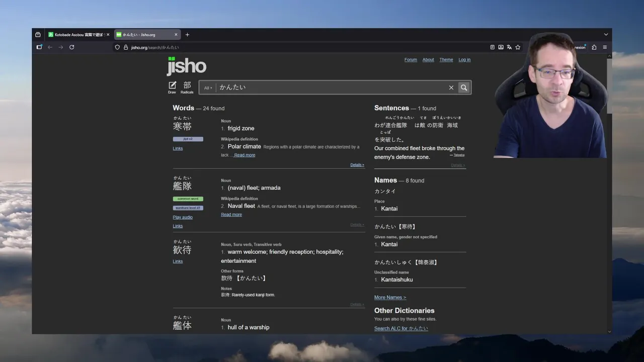Click the address bar URL
Screen dimensions: 644x362
(x=155, y=47)
